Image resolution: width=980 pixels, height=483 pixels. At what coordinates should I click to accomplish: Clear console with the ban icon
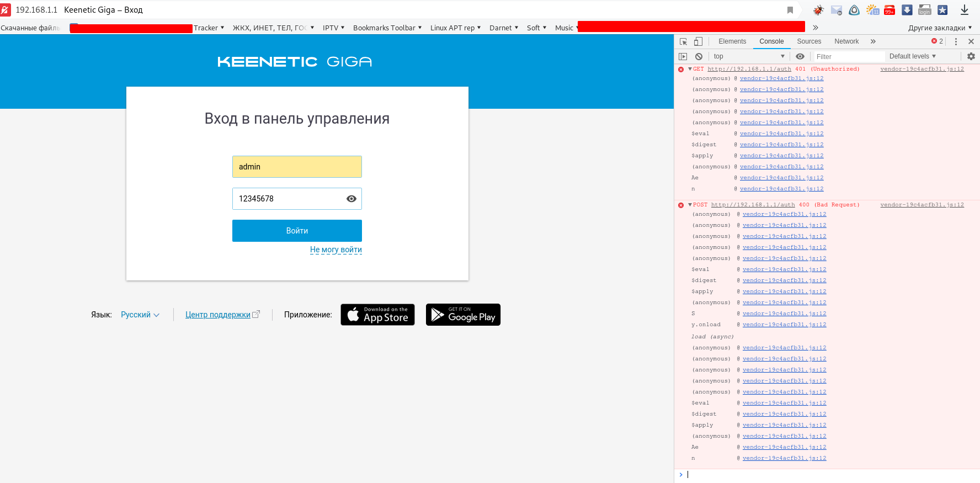coord(699,56)
